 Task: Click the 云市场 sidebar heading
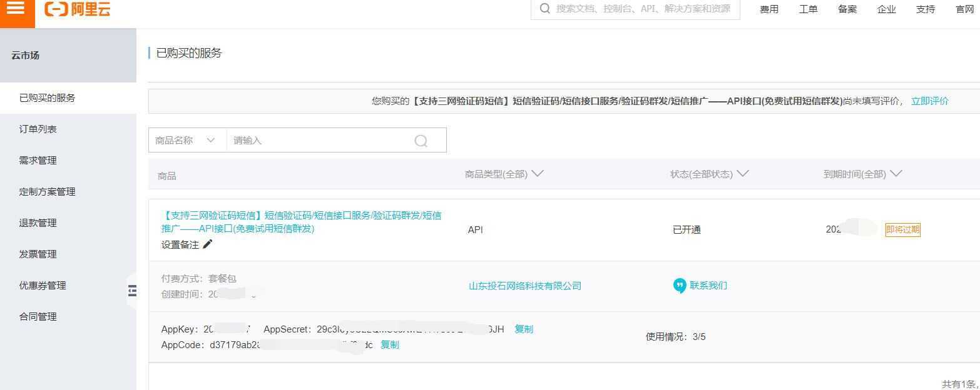pyautogui.click(x=25, y=55)
